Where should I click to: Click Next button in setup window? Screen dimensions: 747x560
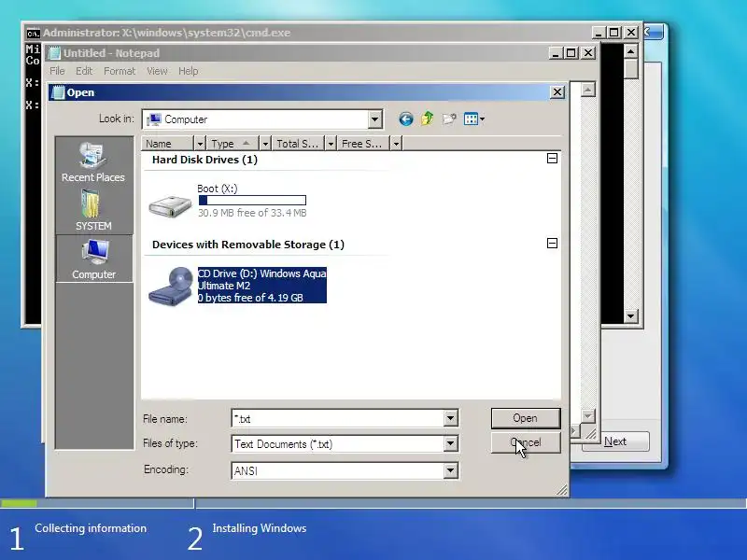tap(615, 441)
